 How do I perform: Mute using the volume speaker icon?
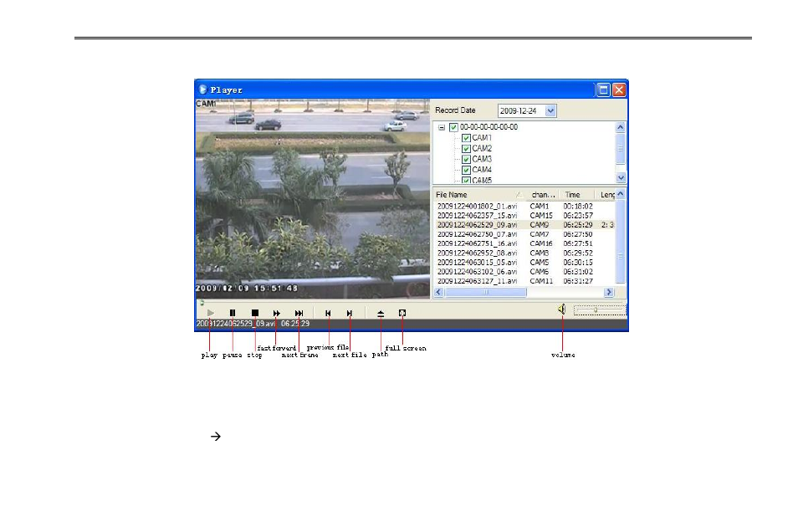[562, 309]
